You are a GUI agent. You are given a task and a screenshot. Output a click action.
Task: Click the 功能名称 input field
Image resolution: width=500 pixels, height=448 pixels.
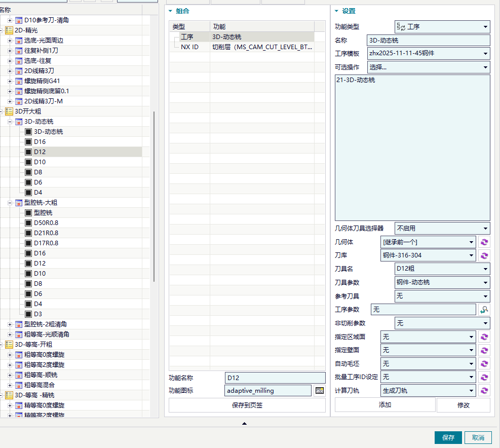[275, 378]
